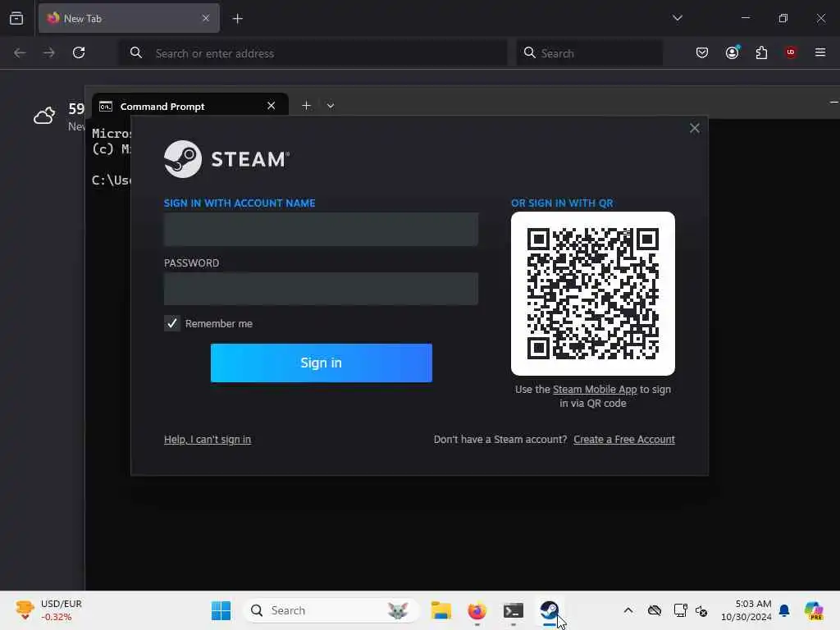Open the Help, I can't sign in link
This screenshot has height=630, width=840.
(208, 440)
